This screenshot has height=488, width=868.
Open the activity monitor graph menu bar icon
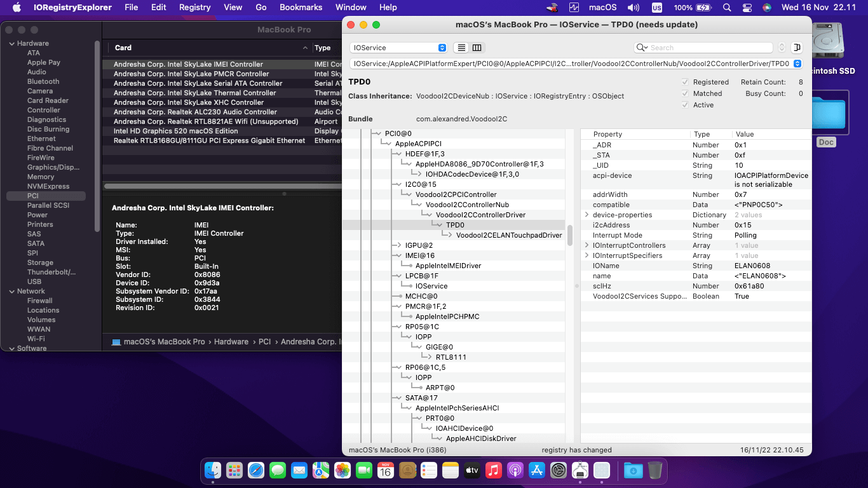(x=574, y=8)
